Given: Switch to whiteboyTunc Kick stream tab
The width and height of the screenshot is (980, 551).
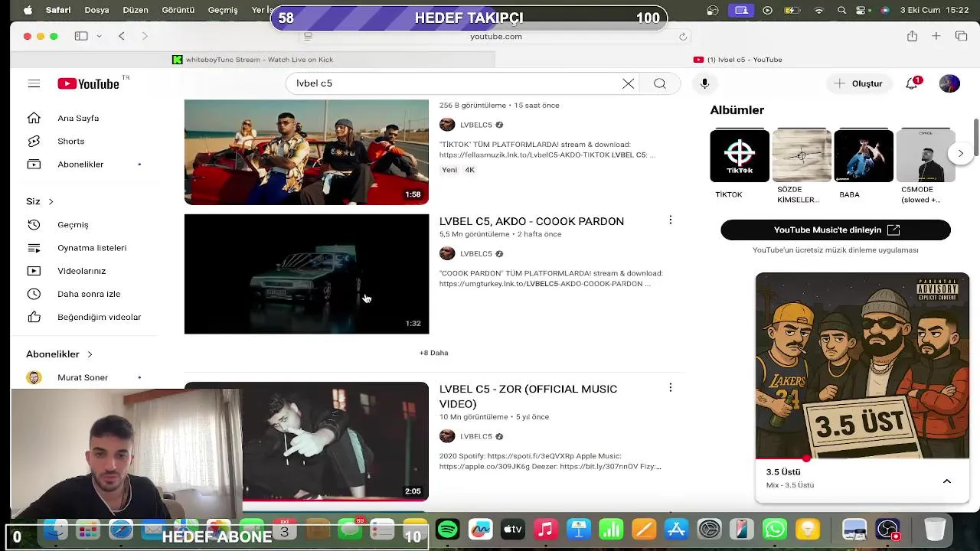Looking at the screenshot, I should click(253, 60).
